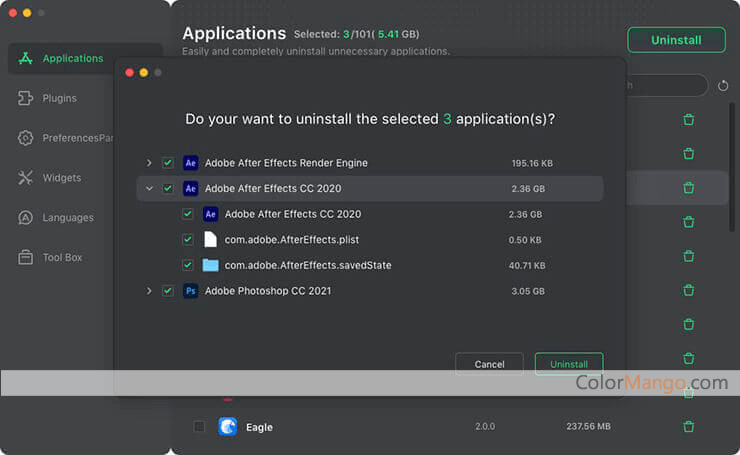Viewport: 740px width, 455px height.
Task: Expand Adobe After Effects Render Engine entry
Action: coord(149,163)
